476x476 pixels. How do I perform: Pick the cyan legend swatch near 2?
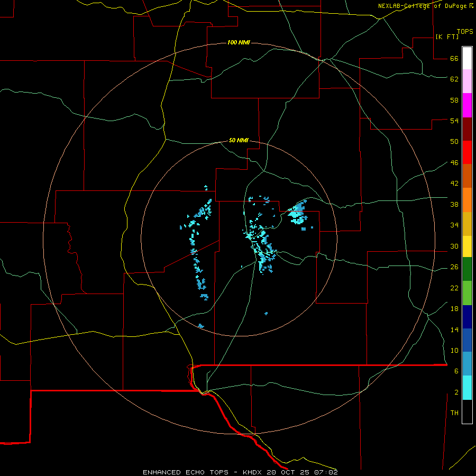[x=467, y=388]
